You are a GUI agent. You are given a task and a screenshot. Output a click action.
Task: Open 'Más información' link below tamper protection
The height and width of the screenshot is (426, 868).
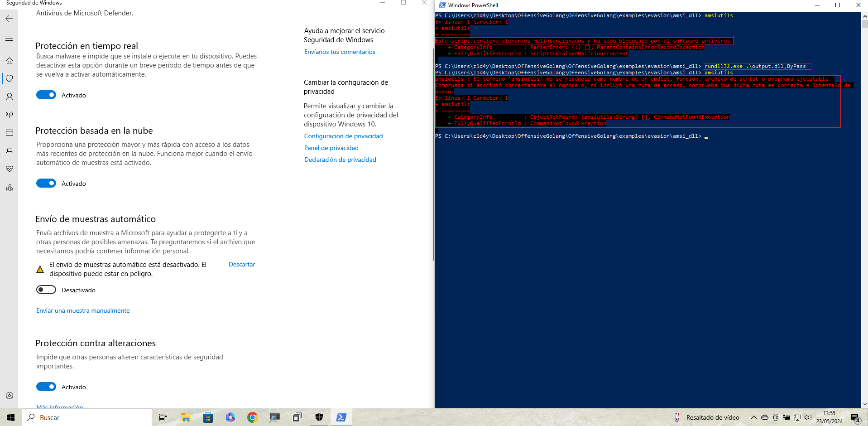[x=59, y=407]
